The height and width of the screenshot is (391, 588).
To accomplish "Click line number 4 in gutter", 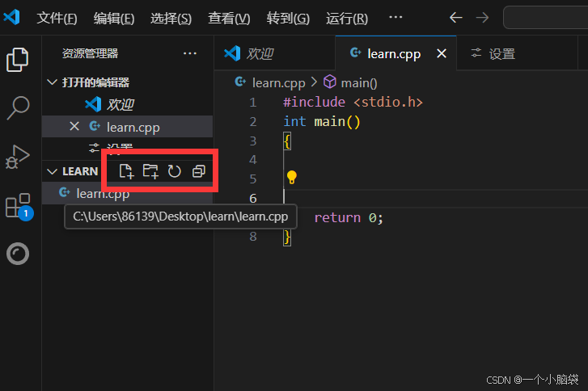I will (x=252, y=160).
